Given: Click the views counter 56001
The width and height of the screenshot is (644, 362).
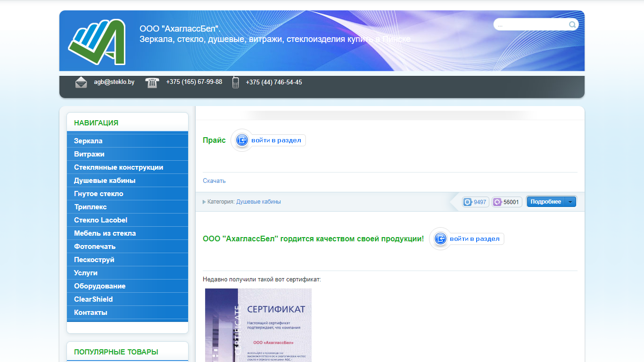Looking at the screenshot, I should pos(507,202).
